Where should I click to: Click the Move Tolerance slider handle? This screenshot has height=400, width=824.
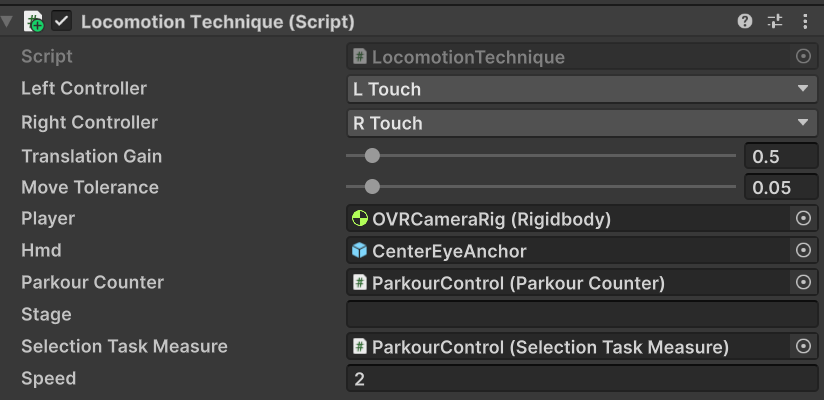372,186
